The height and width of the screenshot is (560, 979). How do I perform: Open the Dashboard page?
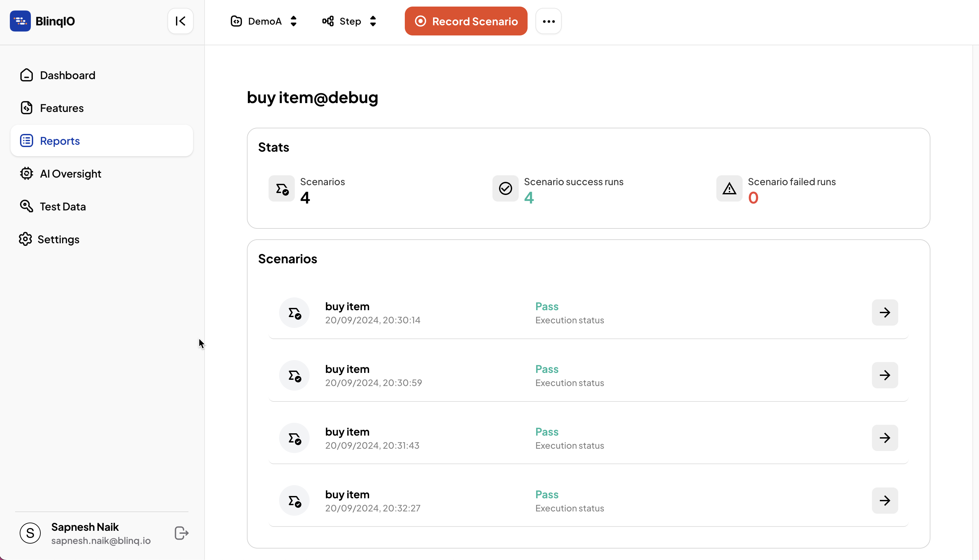coord(101,75)
